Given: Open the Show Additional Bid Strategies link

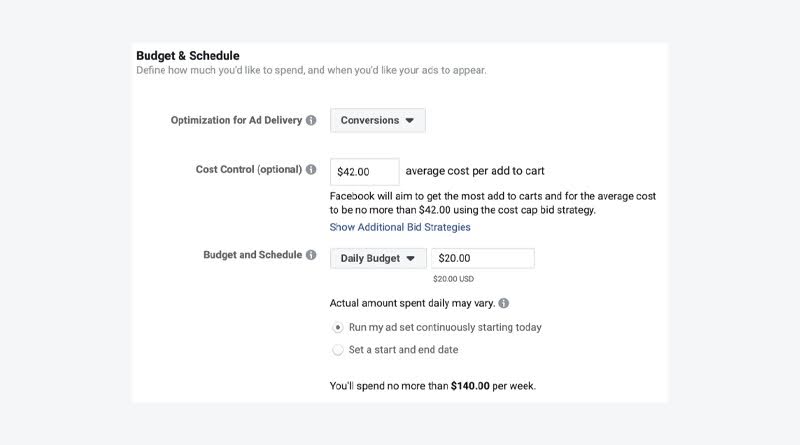Looking at the screenshot, I should 400,227.
